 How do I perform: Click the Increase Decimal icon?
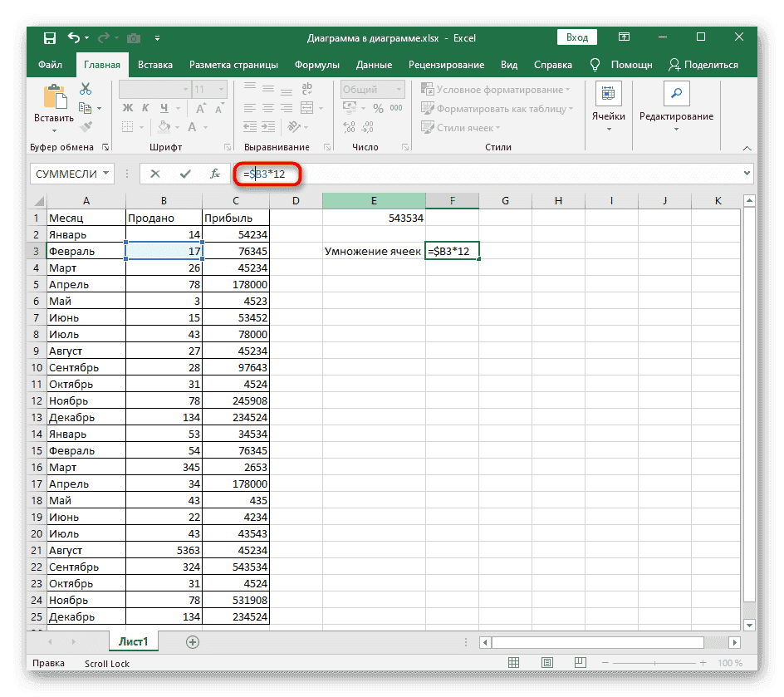[349, 126]
